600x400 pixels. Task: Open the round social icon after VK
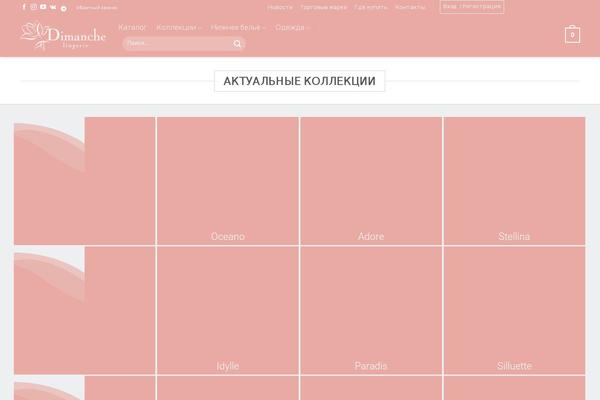point(64,8)
